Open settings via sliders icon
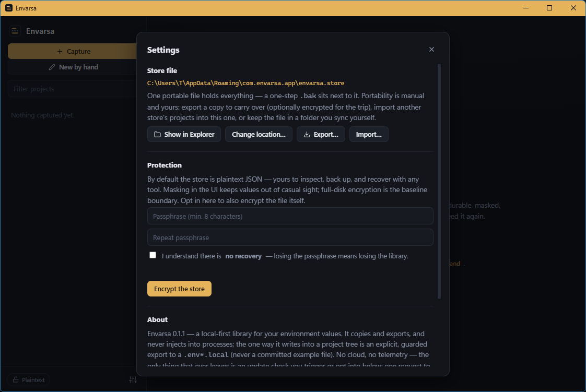Image resolution: width=586 pixels, height=392 pixels. (133, 379)
